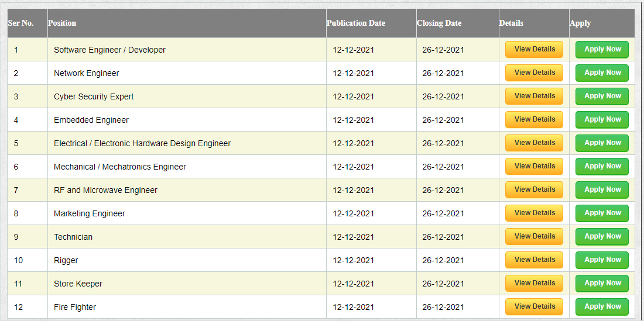Click the closing date in the Technician row
Screen dimensions: 644x321
443,237
